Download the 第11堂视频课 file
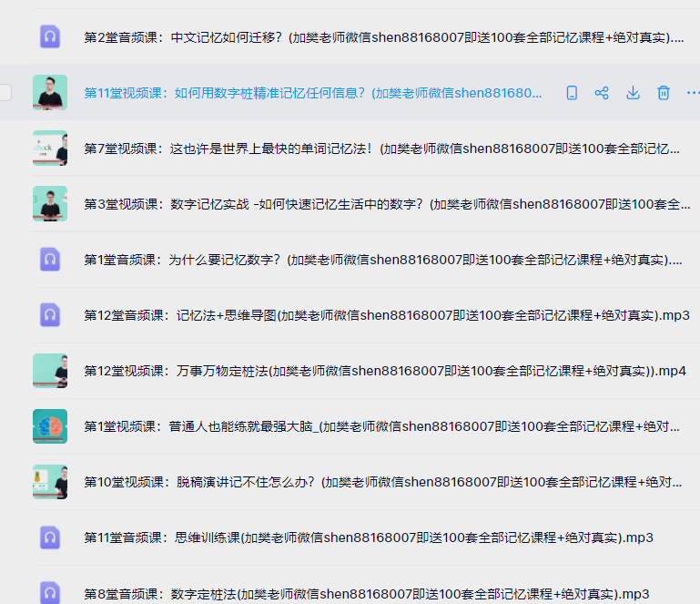The height and width of the screenshot is (604, 700). pyautogui.click(x=633, y=93)
